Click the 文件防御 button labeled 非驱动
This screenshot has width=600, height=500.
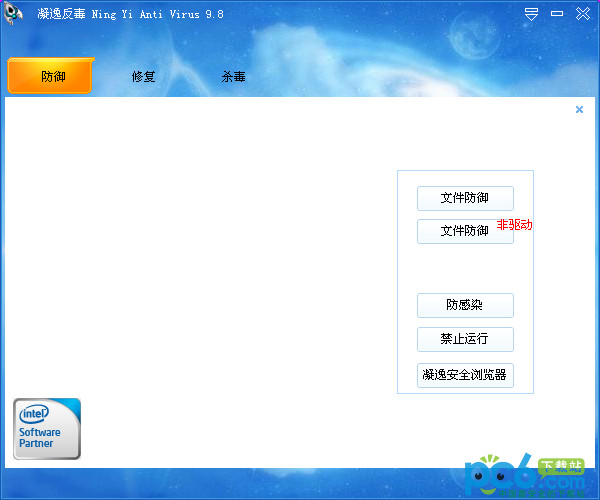point(465,231)
